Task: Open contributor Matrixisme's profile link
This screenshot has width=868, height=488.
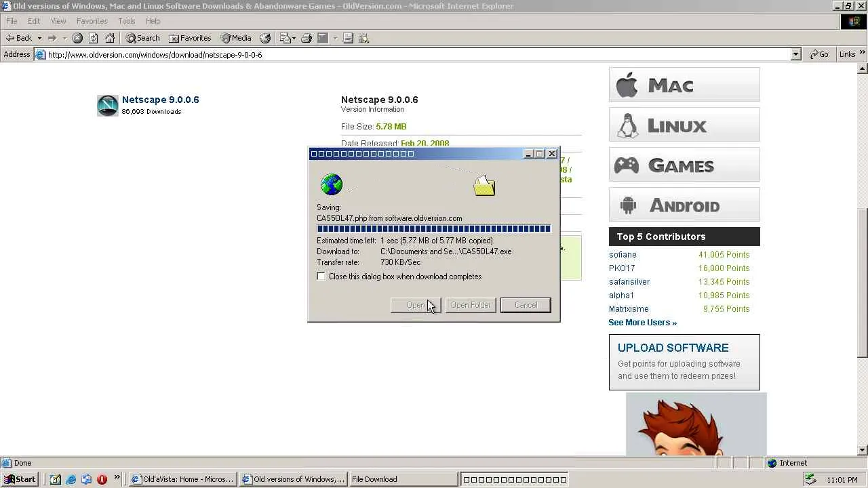Action: coord(629,309)
